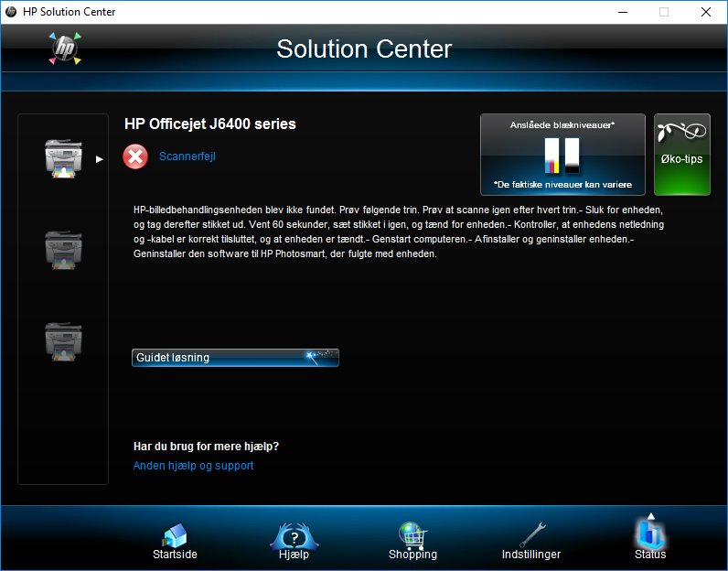The image size is (728, 571).
Task: Select the third dimmed printer thumbnail
Action: (63, 341)
